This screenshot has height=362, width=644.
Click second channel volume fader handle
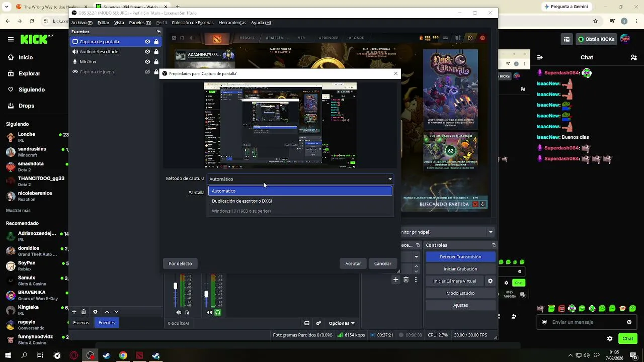206,294
